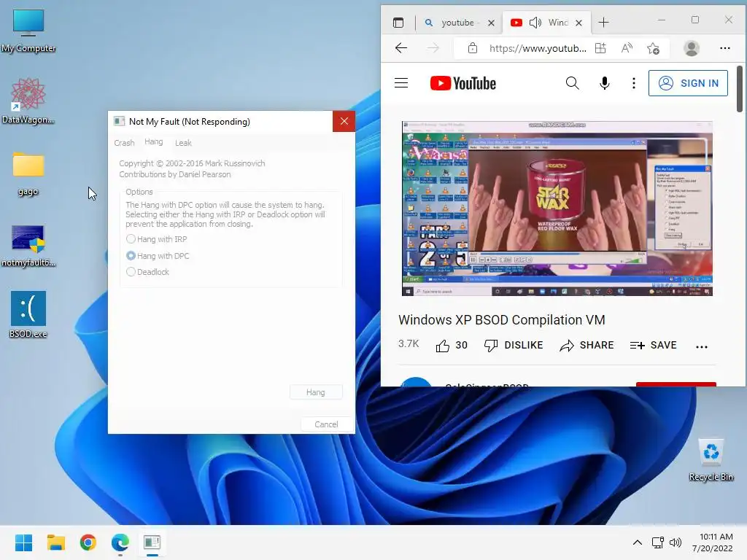Open YouTube settings three-dot menu
This screenshot has width=747, height=560.
(633, 83)
